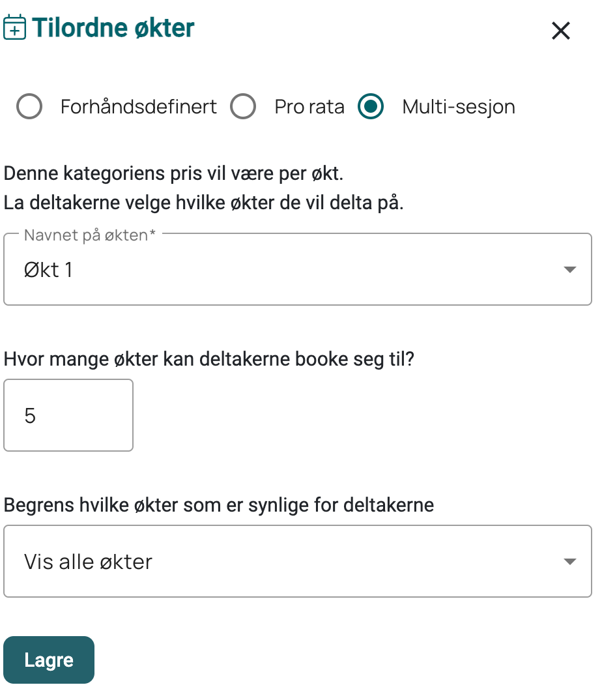Choose the Pro rata radio option
Screen dimensions: 602x700
[x=243, y=106]
